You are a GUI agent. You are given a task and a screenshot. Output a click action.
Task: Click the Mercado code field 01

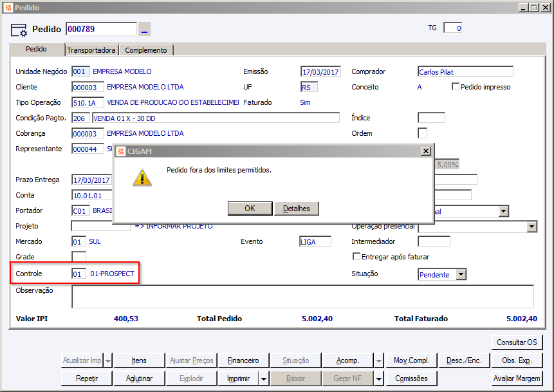(78, 242)
